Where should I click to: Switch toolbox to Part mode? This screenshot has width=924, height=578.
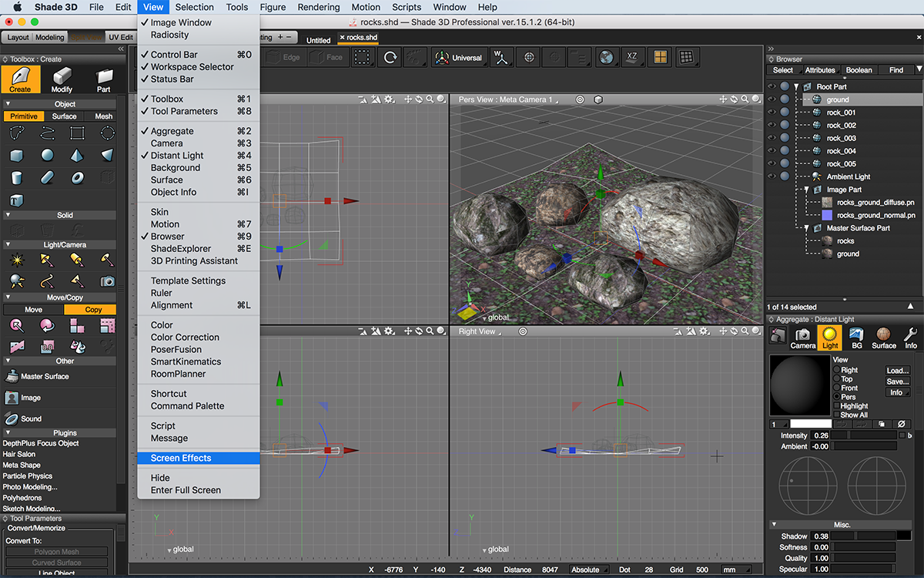point(103,79)
